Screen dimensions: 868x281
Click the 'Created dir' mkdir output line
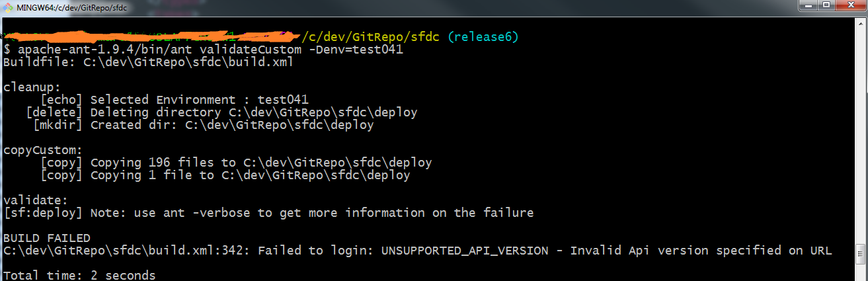(x=231, y=125)
